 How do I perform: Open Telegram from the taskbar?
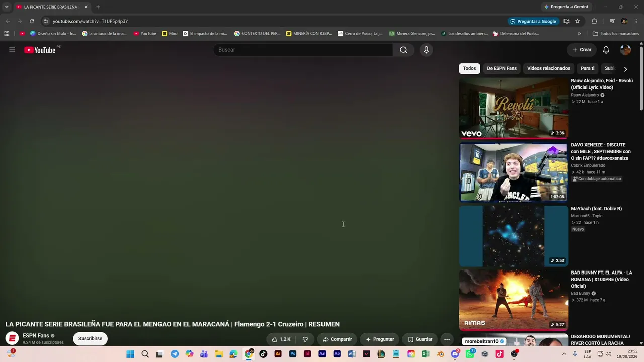point(175,354)
